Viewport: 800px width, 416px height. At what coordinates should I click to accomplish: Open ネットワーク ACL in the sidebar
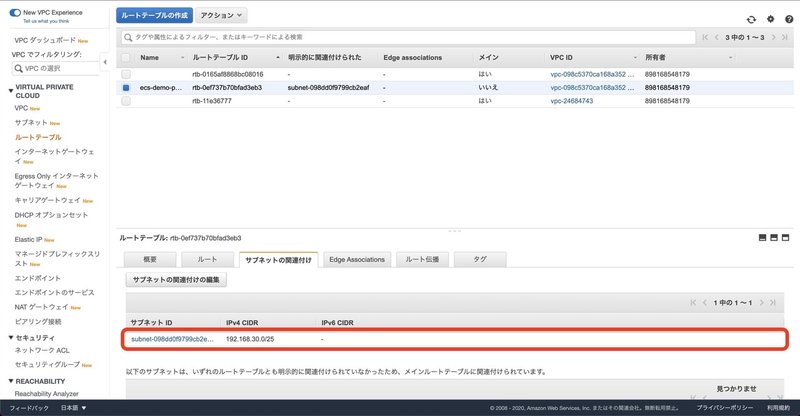[x=42, y=350]
